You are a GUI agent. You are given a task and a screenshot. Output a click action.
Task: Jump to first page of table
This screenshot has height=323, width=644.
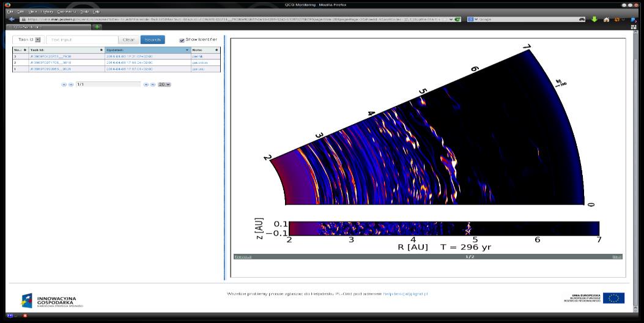(x=64, y=84)
